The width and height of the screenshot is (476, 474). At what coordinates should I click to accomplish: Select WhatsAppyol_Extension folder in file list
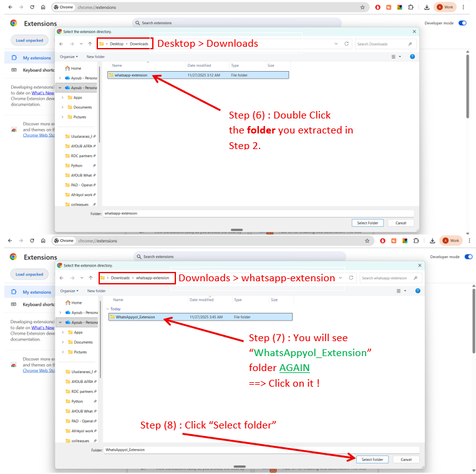[x=135, y=317]
